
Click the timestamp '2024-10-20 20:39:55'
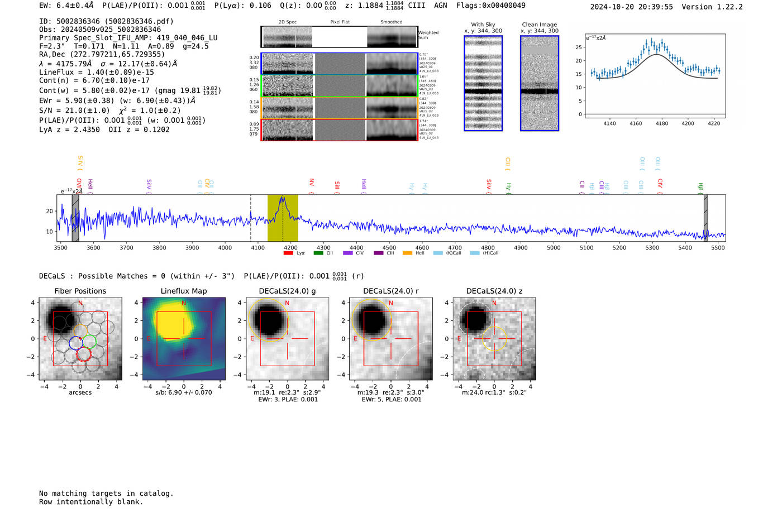coord(631,7)
